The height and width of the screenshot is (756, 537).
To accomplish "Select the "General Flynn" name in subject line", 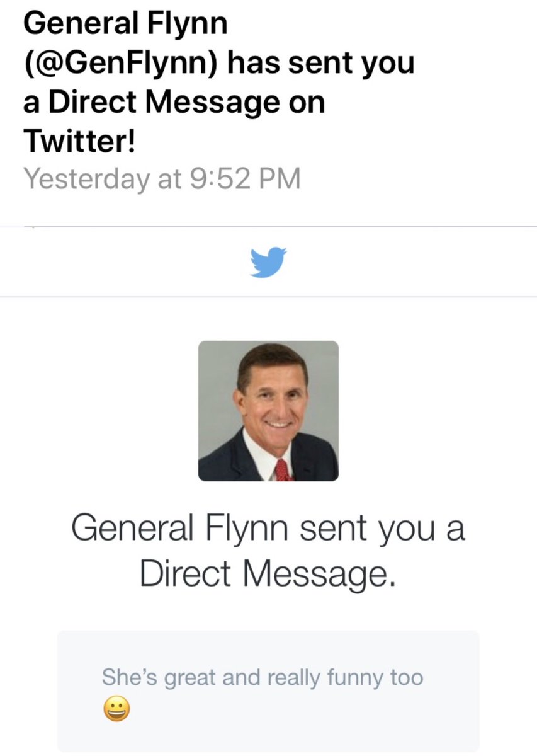I will click(125, 25).
